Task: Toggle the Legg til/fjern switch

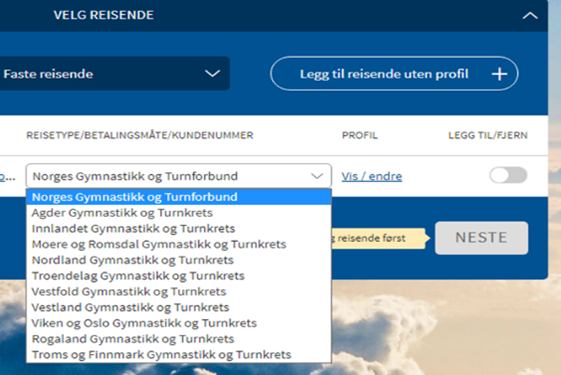Action: [x=508, y=175]
